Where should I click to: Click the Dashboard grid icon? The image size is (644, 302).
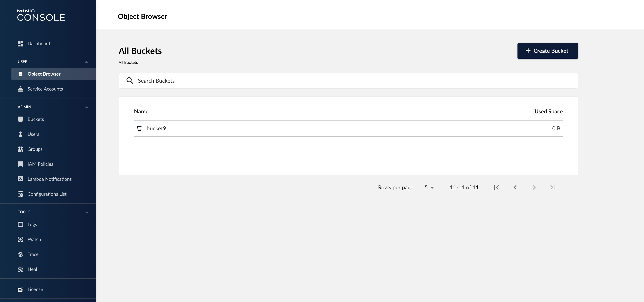(20, 44)
